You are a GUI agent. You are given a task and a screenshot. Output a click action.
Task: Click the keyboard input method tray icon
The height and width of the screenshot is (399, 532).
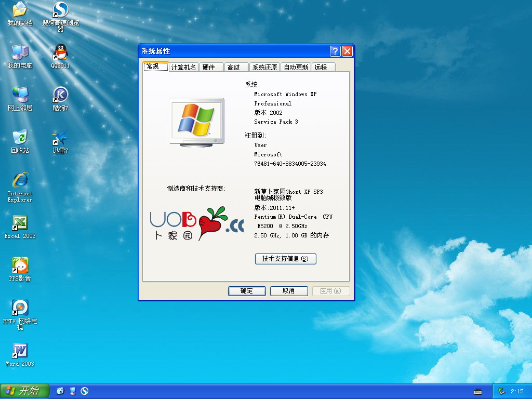coord(478,392)
